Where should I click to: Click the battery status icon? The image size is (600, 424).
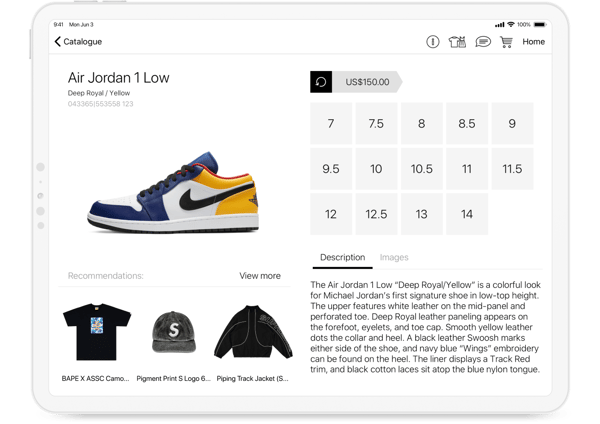tap(540, 24)
